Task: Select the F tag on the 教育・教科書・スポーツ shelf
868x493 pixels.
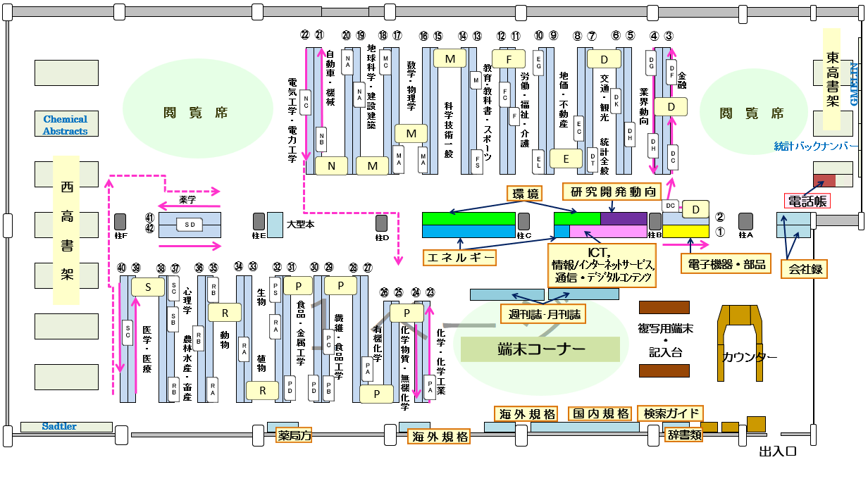Action: point(507,59)
